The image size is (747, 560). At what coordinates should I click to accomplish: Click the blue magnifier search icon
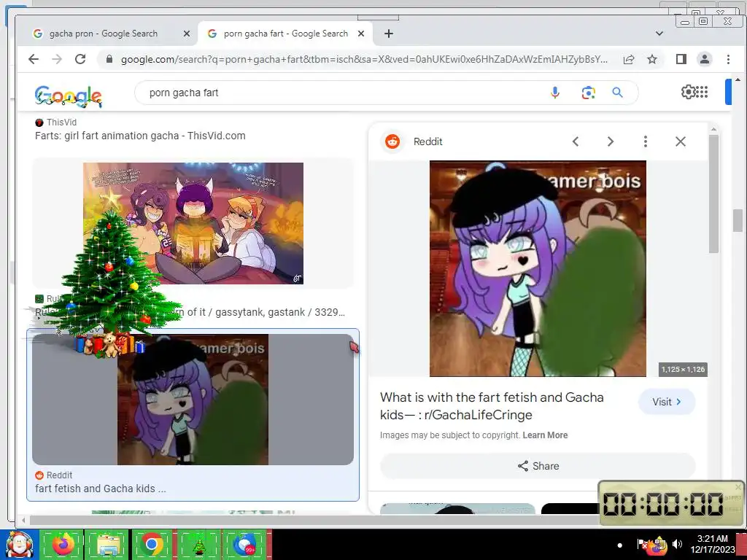(617, 93)
